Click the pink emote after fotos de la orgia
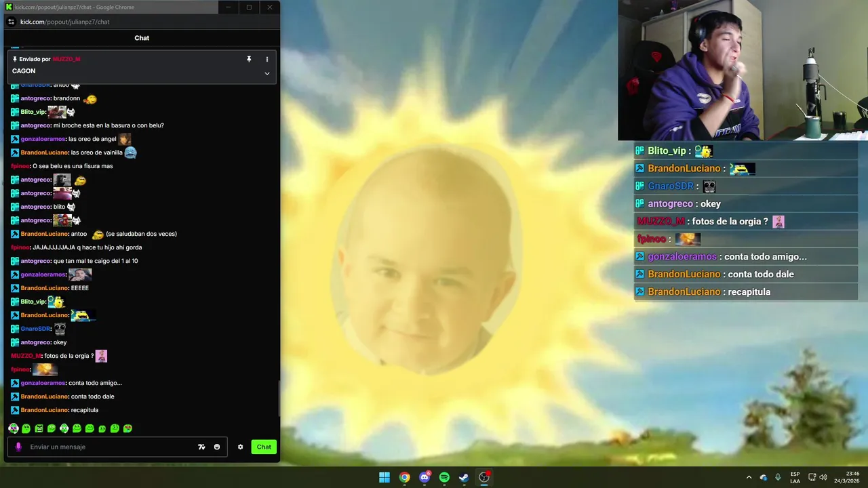 click(x=101, y=356)
